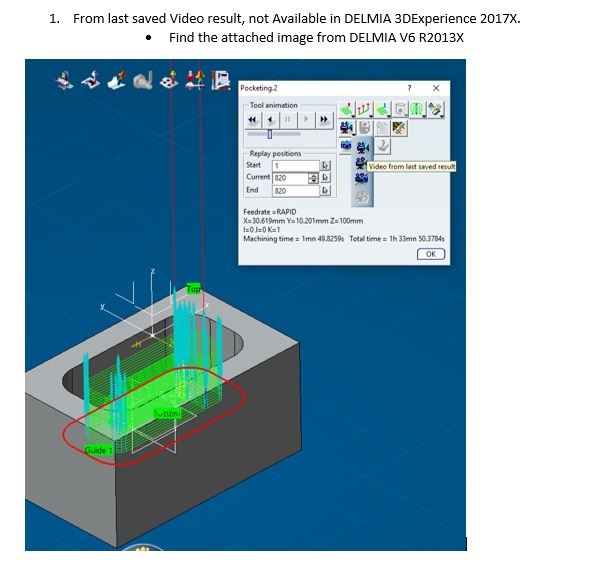Click the Replay positions group label
Screen dimensions: 615x585
point(275,153)
